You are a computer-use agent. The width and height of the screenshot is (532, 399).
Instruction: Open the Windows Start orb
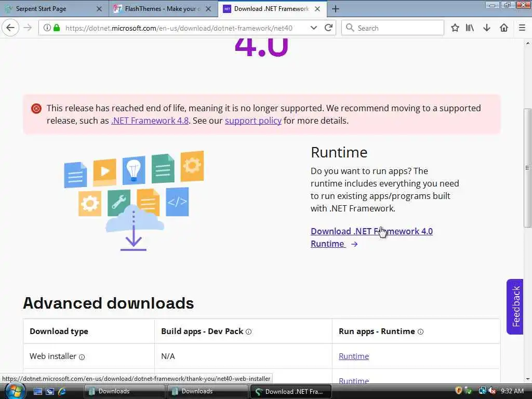click(15, 391)
